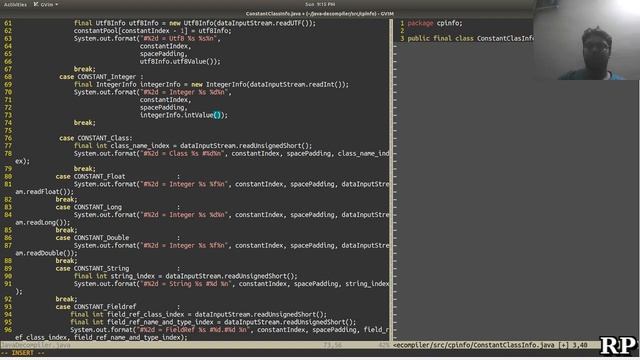This screenshot has width=640, height=360.
Task: Click empty line number 75
Action: [8, 131]
